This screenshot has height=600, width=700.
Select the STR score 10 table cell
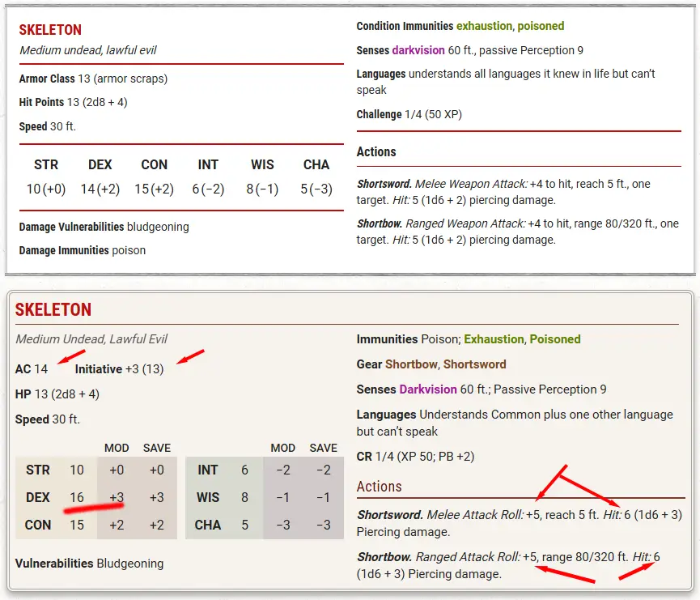click(x=77, y=470)
